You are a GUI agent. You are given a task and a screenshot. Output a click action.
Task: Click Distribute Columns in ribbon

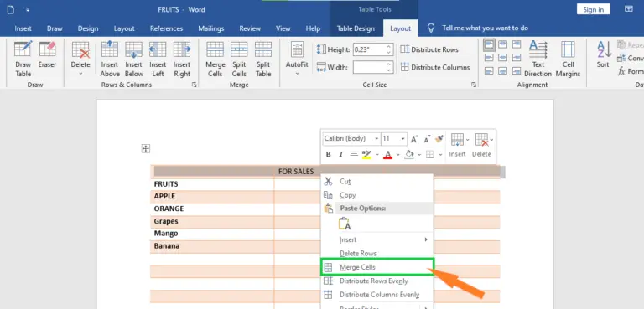pyautogui.click(x=435, y=67)
